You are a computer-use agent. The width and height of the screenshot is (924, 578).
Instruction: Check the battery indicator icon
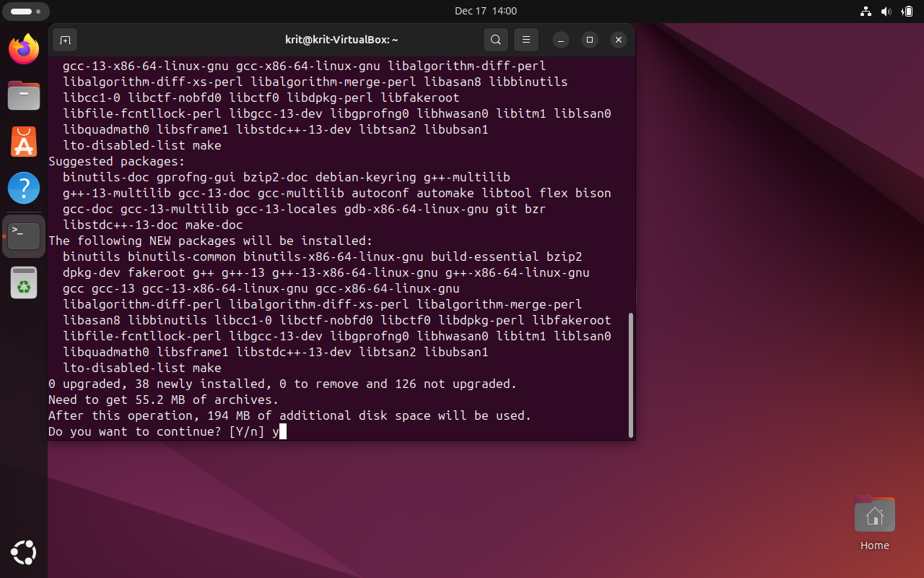tap(907, 12)
